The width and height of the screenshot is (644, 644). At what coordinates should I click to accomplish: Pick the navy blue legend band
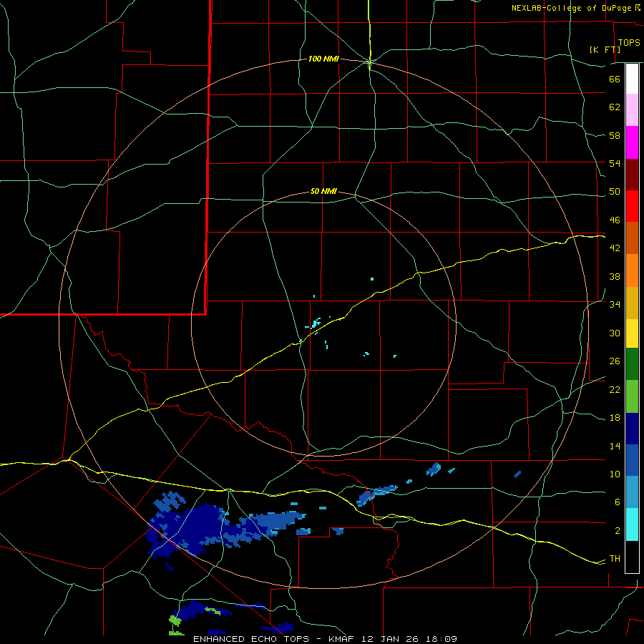[x=632, y=429]
